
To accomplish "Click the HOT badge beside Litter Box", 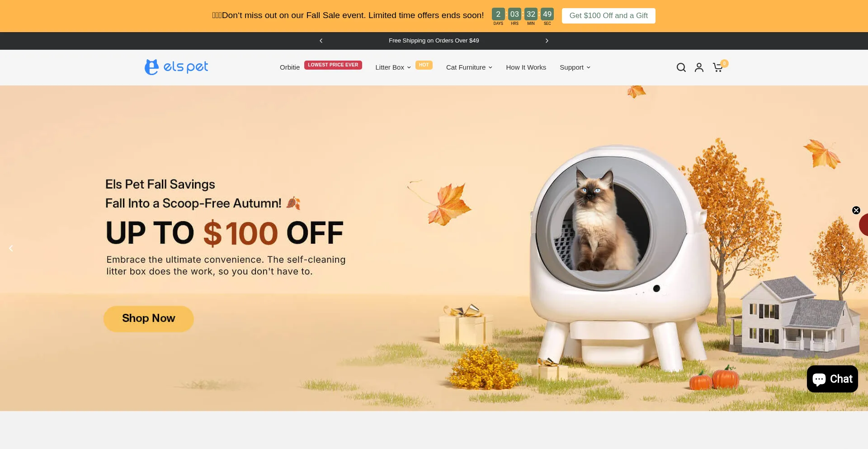I will coord(424,65).
